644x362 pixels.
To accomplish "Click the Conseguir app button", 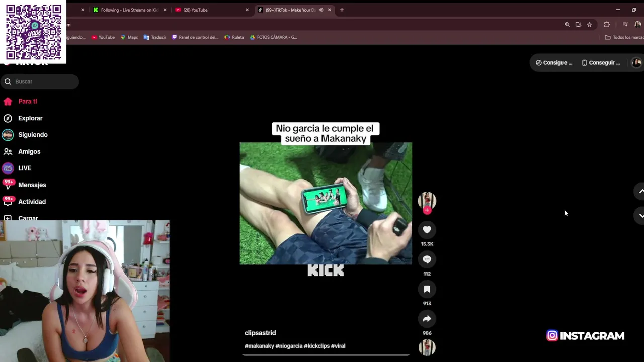I will 601,63.
